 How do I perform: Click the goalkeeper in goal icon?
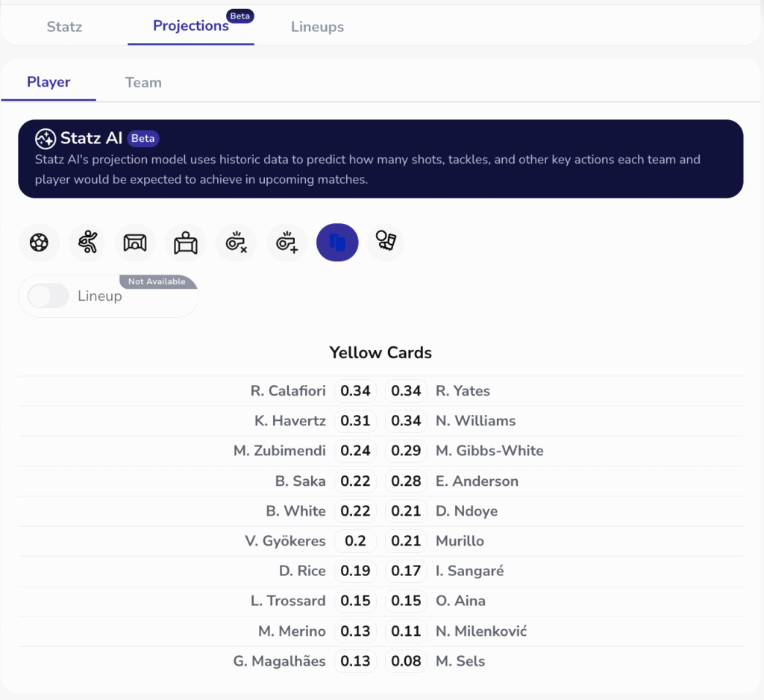point(185,243)
